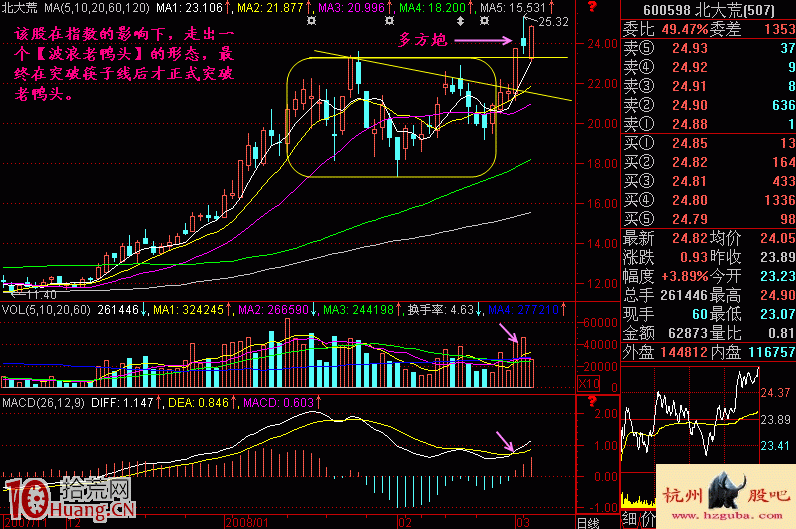
Task: Click the X10 volume scale box
Action: click(589, 383)
